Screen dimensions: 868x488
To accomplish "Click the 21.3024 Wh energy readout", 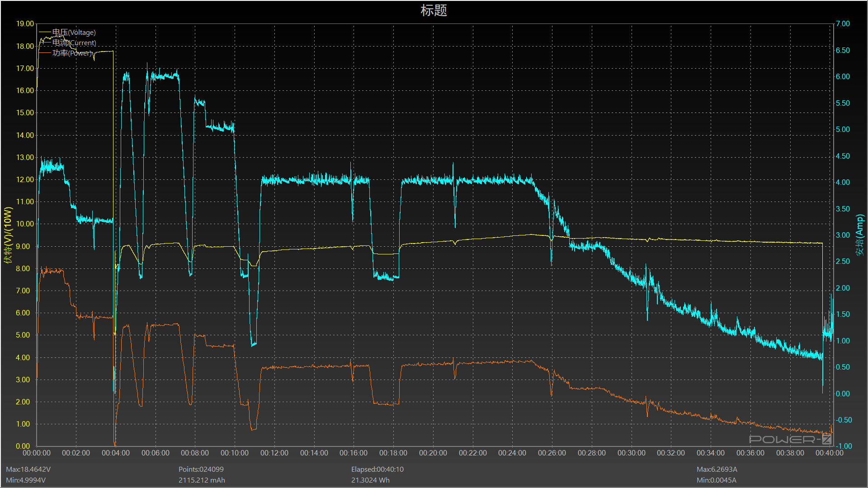I will click(x=370, y=480).
